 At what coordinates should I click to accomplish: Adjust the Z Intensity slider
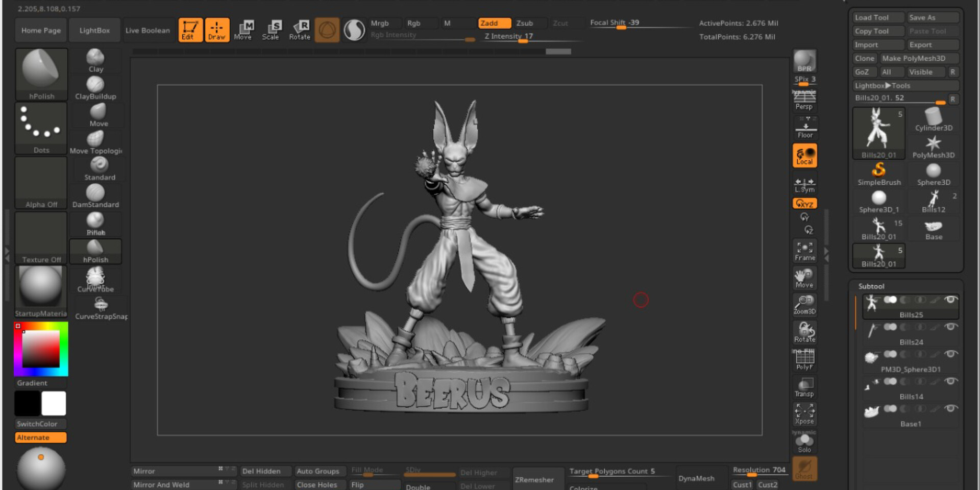[523, 42]
